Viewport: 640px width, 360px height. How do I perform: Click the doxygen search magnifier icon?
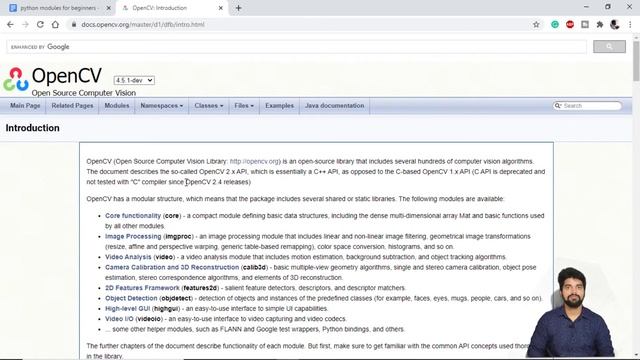tap(558, 106)
